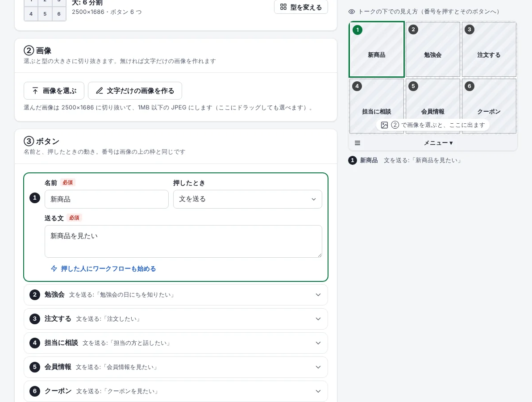Image resolution: width=532 pixels, height=402 pixels.
Task: Select preview cell 6 クーポン
Action: [489, 106]
